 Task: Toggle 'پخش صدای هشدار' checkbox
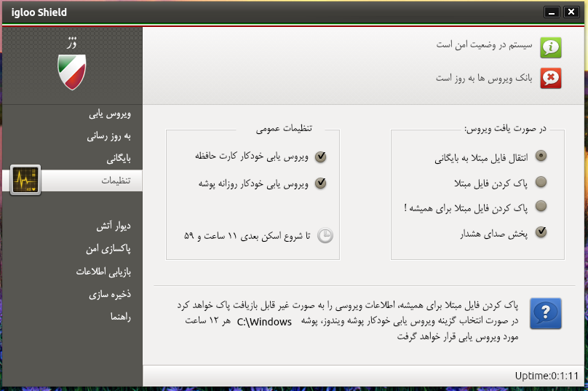point(541,232)
